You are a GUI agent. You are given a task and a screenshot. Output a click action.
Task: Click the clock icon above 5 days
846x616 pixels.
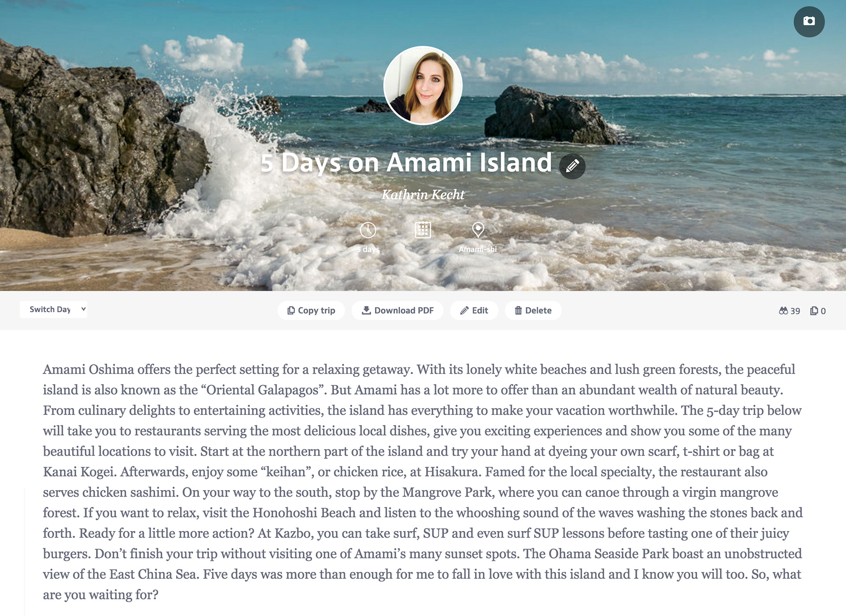pyautogui.click(x=368, y=229)
